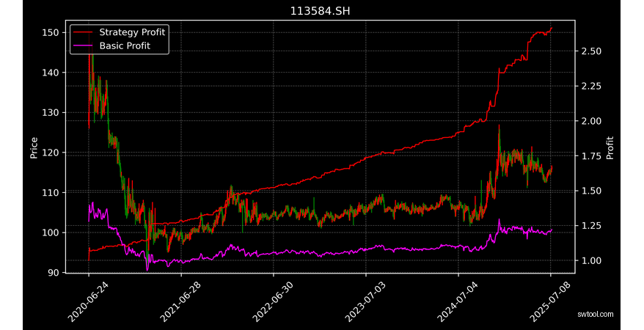
Task: Click the swtool.com link
Action: click(595, 315)
